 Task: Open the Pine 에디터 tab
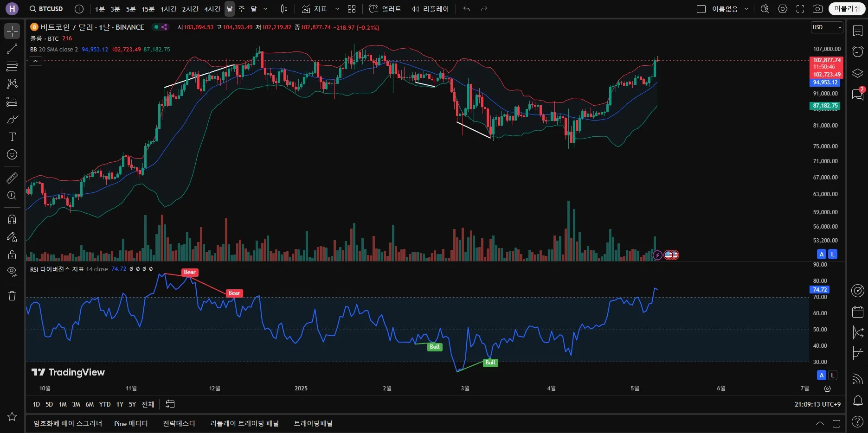131,423
